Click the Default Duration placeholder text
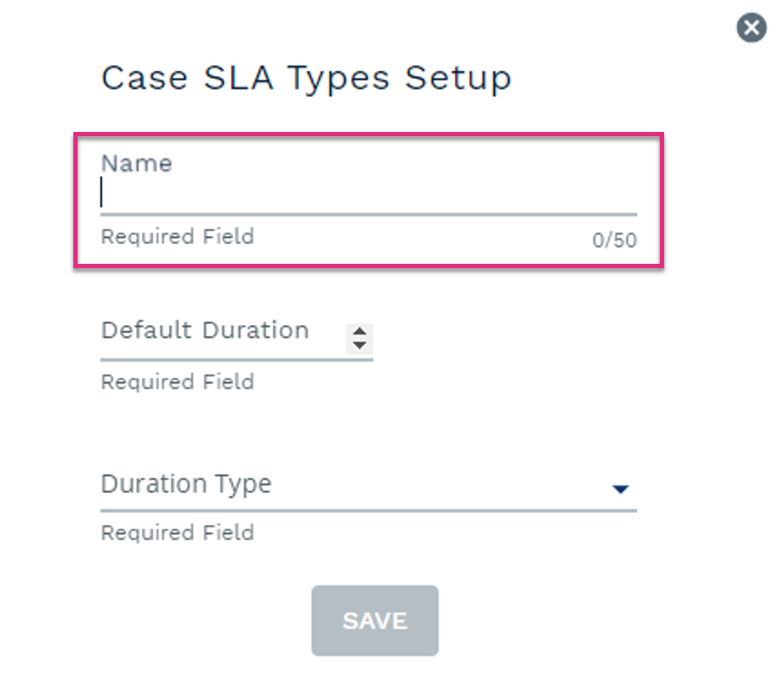784x682 pixels. pyautogui.click(x=205, y=330)
